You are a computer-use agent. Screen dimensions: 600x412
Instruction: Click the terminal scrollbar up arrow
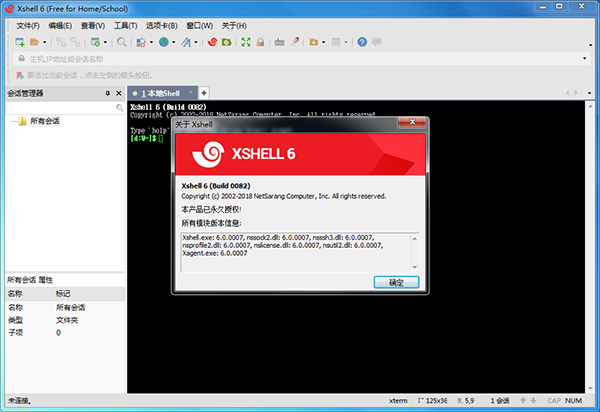[590, 106]
